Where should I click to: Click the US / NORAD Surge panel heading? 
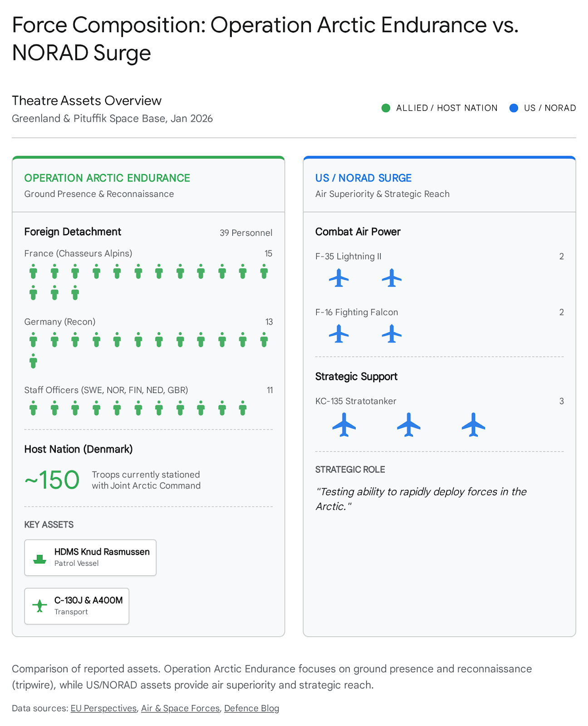coord(363,178)
